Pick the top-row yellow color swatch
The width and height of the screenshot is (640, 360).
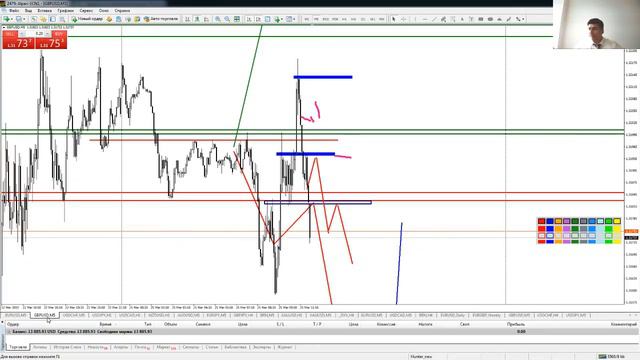tap(617, 221)
